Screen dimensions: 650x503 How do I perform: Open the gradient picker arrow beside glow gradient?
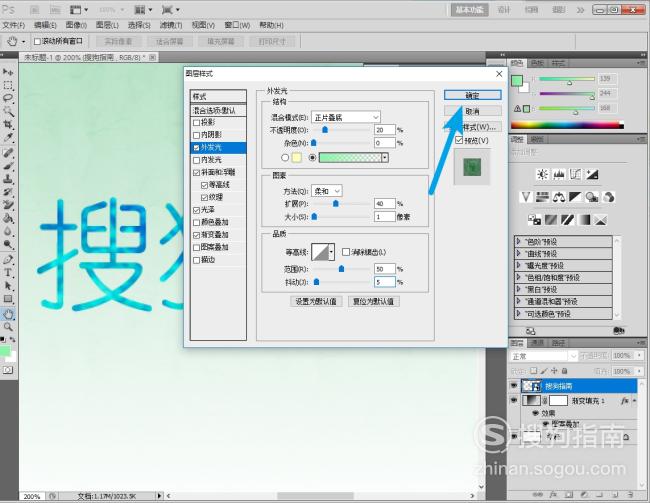[385, 158]
